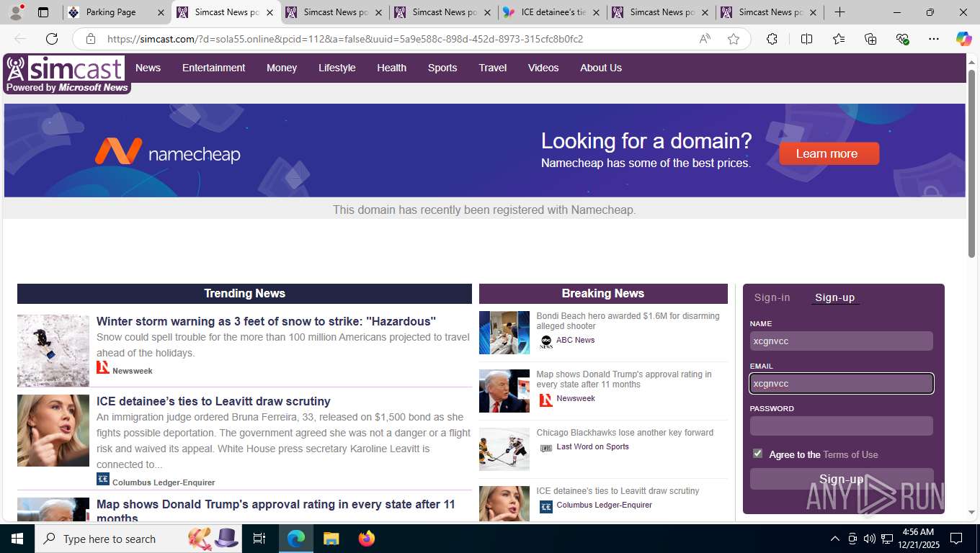Open the Health menu item

[391, 68]
